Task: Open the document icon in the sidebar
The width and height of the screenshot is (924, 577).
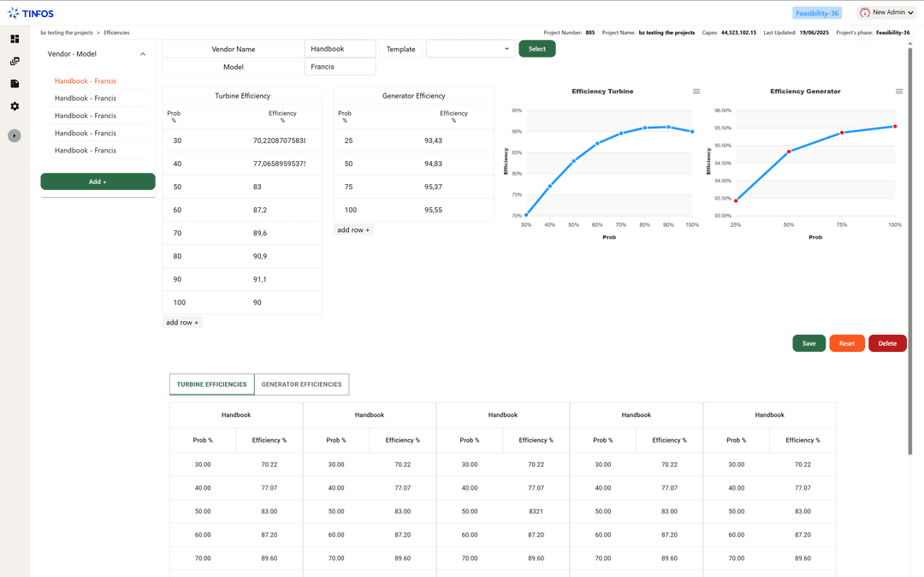Action: pos(15,84)
